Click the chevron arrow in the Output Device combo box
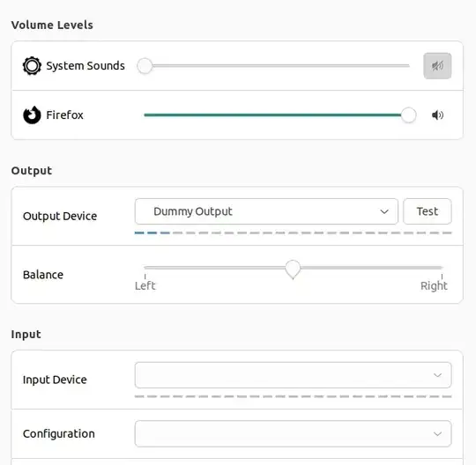476x465 pixels. tap(384, 211)
